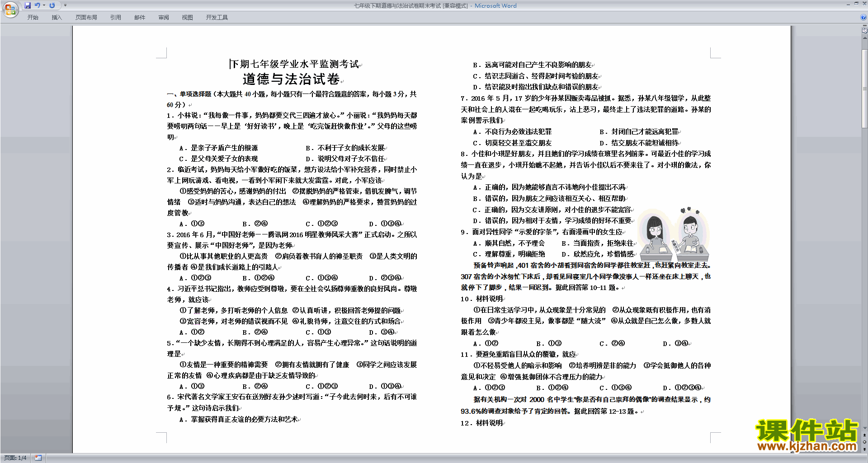
Task: Toggle the ruler view button above scrollbar
Action: pyautogui.click(x=865, y=31)
